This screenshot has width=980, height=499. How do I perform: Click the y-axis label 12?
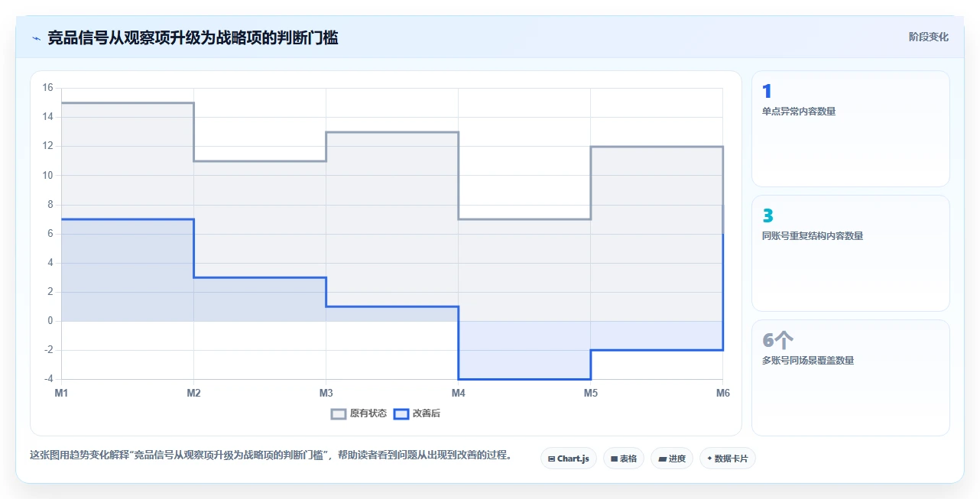pos(47,146)
